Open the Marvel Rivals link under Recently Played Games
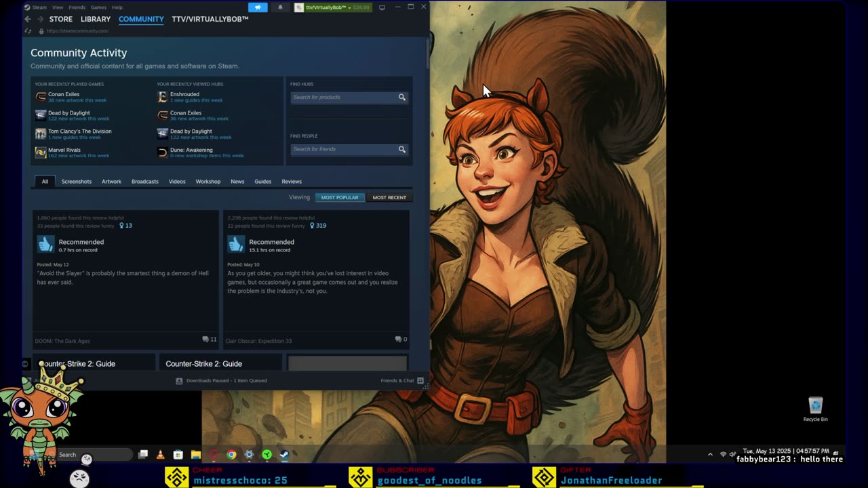 pyautogui.click(x=64, y=150)
